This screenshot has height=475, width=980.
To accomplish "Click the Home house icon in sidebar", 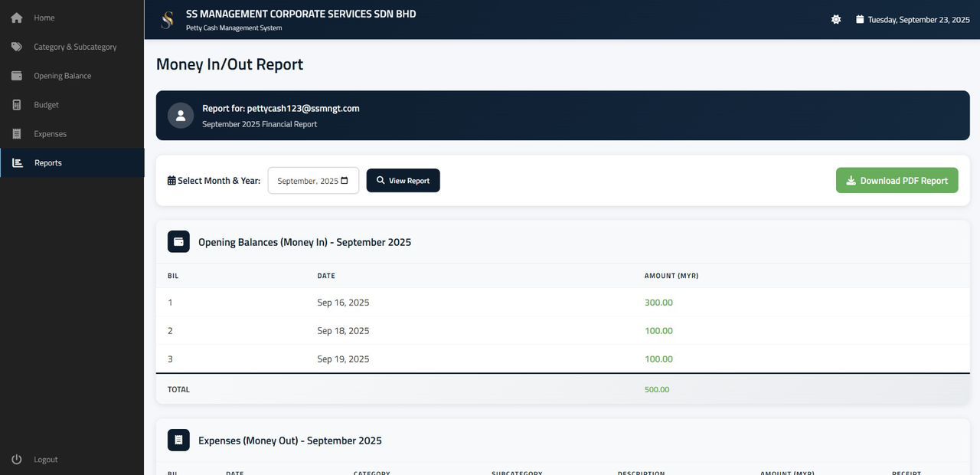I will click(16, 18).
